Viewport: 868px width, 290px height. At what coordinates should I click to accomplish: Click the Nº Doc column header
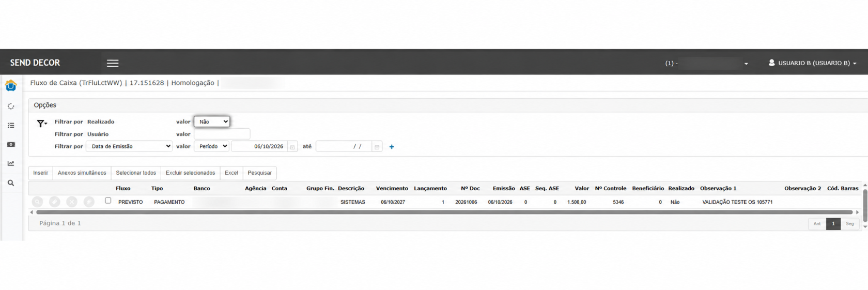pos(470,189)
